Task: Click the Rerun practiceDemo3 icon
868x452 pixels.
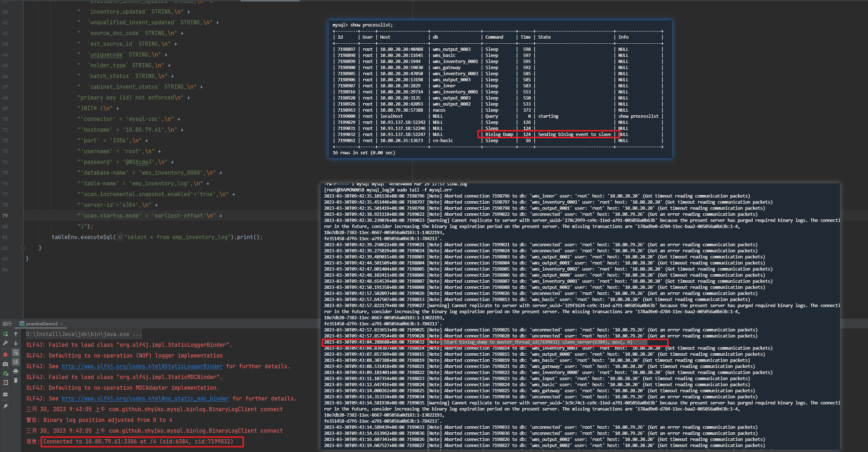Action: 5,334
